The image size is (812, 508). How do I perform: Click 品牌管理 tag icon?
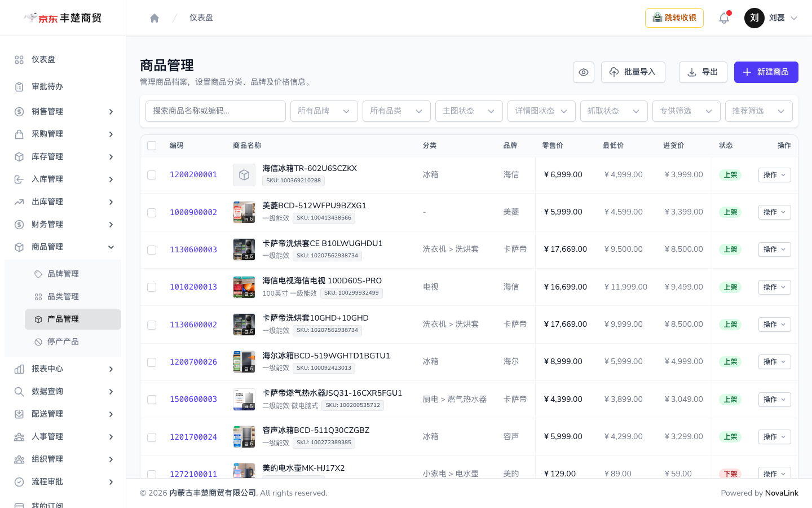[x=38, y=274]
